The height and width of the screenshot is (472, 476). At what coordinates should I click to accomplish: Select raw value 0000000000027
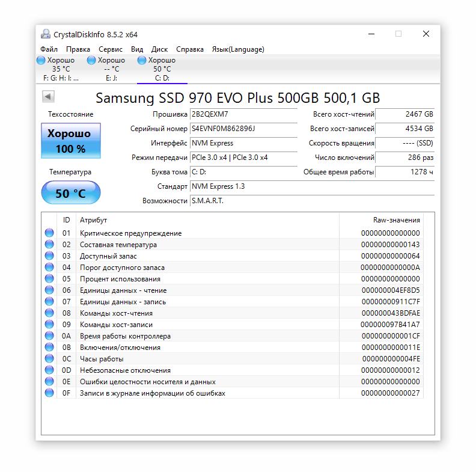(x=391, y=393)
